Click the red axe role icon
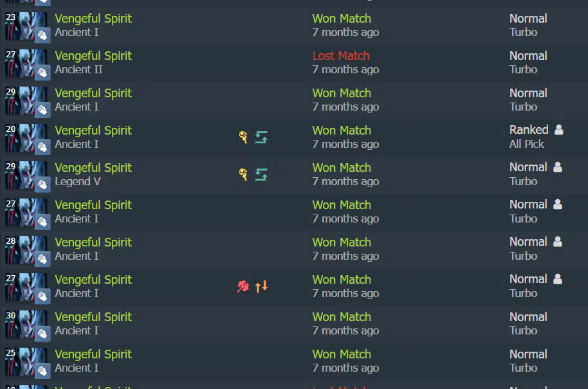Screen dimensions: 588x389 pos(243,286)
